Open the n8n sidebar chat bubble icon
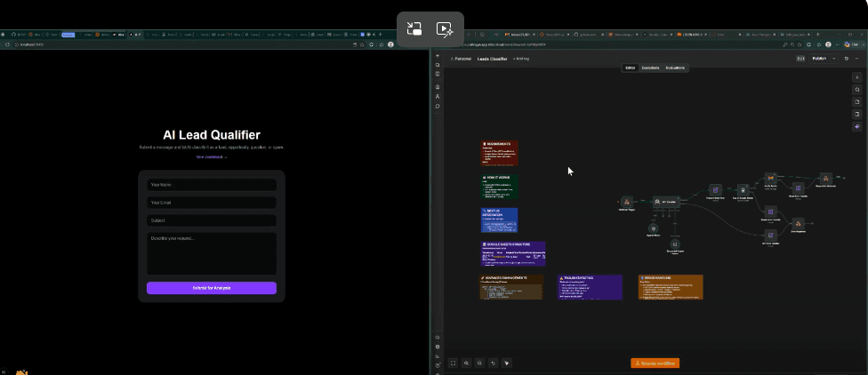 (x=438, y=106)
